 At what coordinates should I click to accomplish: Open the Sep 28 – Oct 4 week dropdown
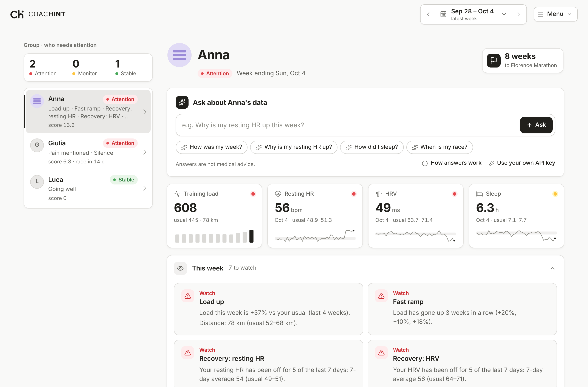pos(473,14)
